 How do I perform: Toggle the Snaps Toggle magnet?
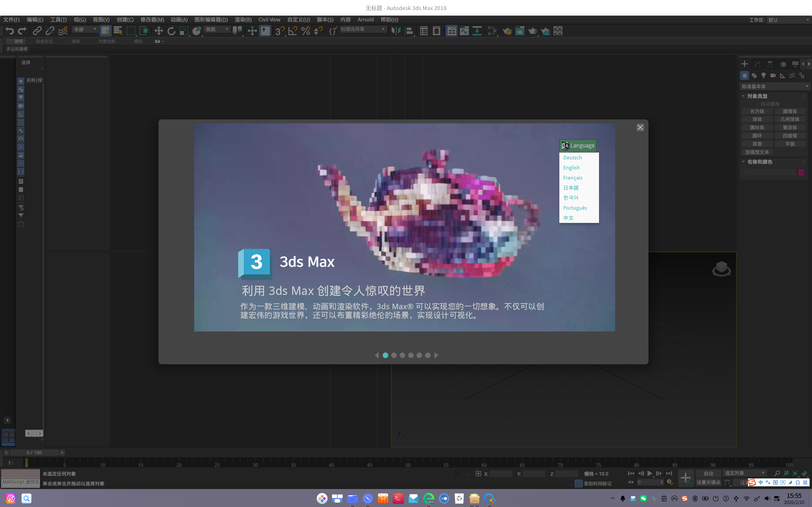(x=279, y=31)
